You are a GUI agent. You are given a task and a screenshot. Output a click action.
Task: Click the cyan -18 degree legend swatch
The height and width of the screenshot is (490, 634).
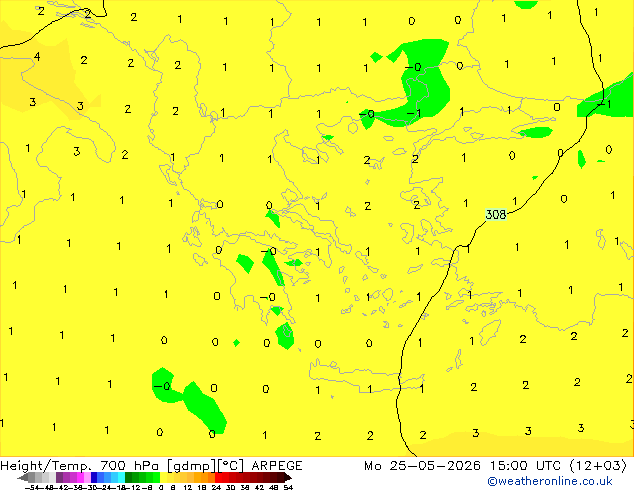[x=122, y=477]
